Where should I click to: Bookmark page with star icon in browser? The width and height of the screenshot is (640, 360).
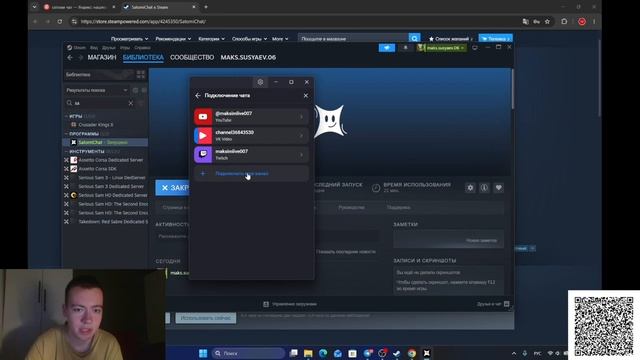547,22
